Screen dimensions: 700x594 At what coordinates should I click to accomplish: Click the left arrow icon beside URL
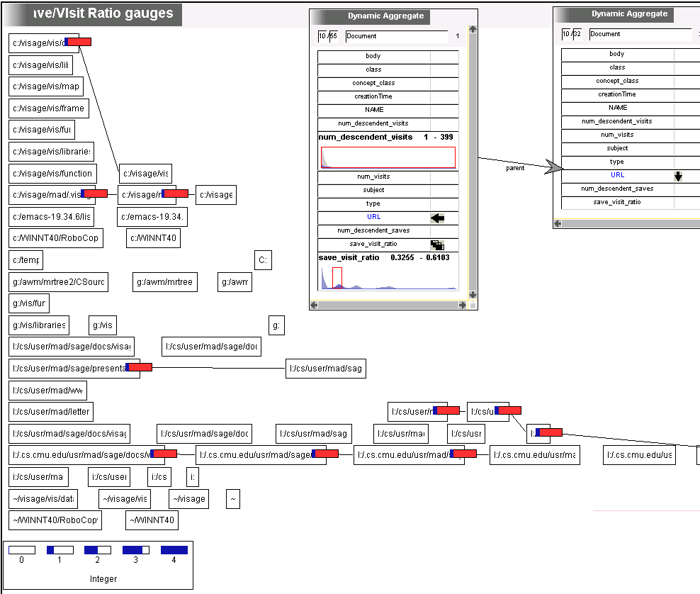click(437, 218)
